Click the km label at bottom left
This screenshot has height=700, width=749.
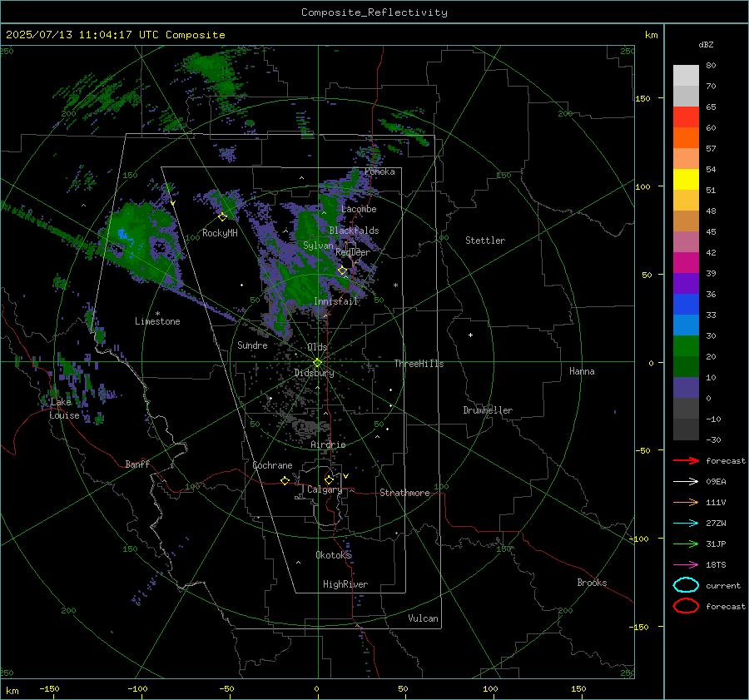[12, 691]
